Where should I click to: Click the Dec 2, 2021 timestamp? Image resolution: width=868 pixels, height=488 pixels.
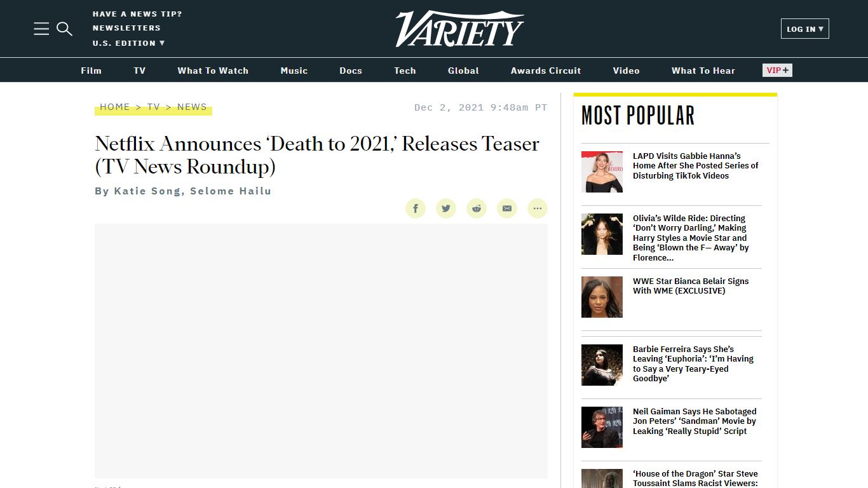(x=480, y=107)
